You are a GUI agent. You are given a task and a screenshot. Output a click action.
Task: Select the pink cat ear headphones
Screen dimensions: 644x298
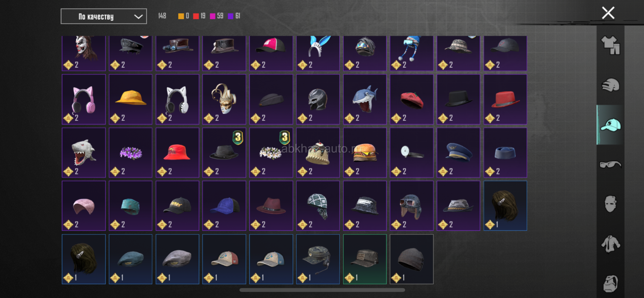84,99
